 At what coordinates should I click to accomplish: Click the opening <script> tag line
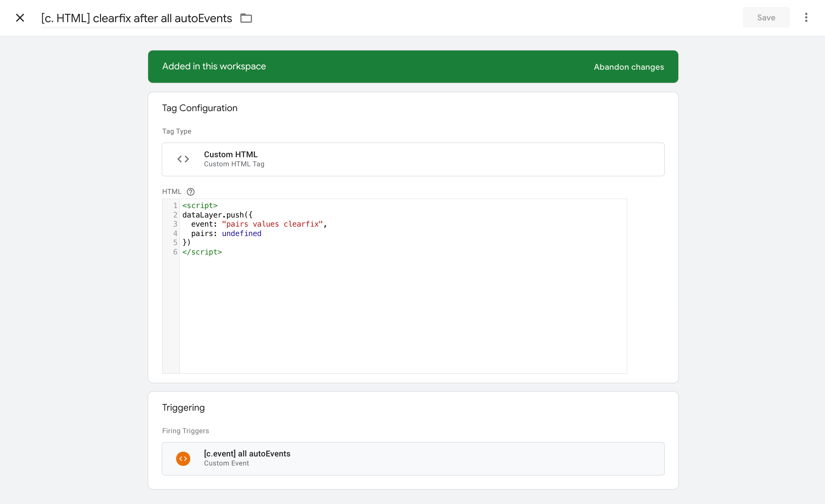coord(200,206)
